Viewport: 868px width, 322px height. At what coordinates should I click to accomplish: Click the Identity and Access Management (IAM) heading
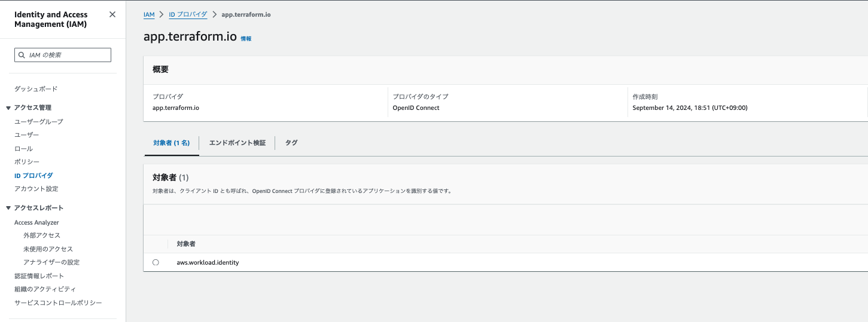pos(51,19)
